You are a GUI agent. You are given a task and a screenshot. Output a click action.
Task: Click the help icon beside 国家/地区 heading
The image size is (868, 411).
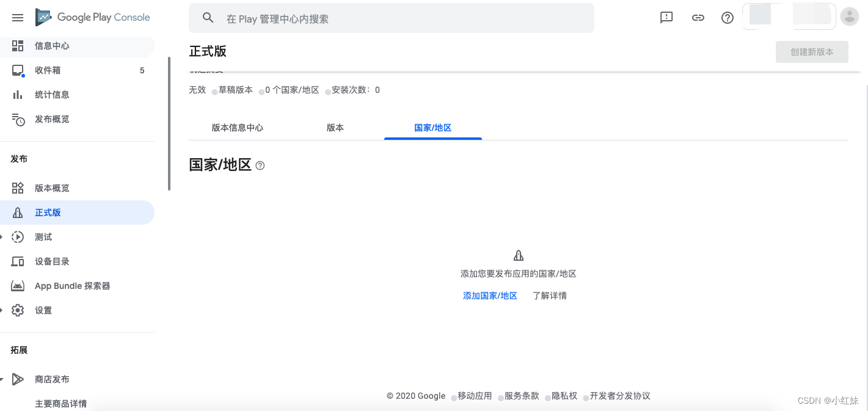pyautogui.click(x=260, y=165)
